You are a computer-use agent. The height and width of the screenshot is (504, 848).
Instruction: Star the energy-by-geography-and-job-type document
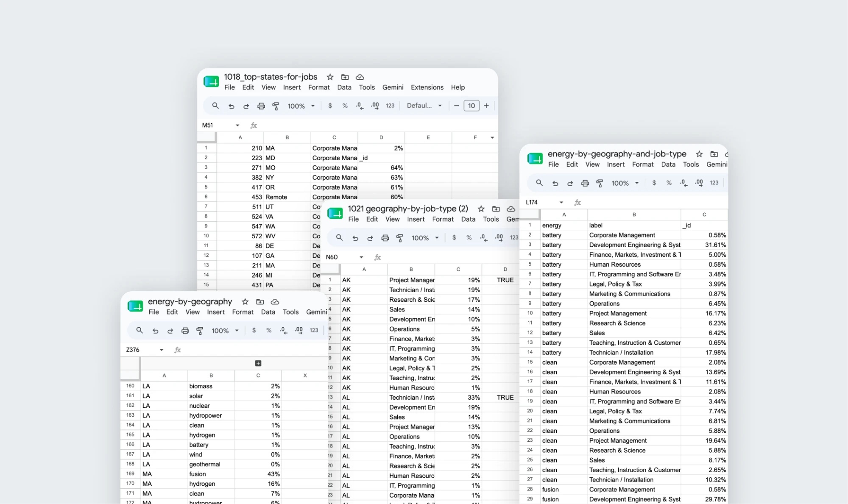(699, 154)
